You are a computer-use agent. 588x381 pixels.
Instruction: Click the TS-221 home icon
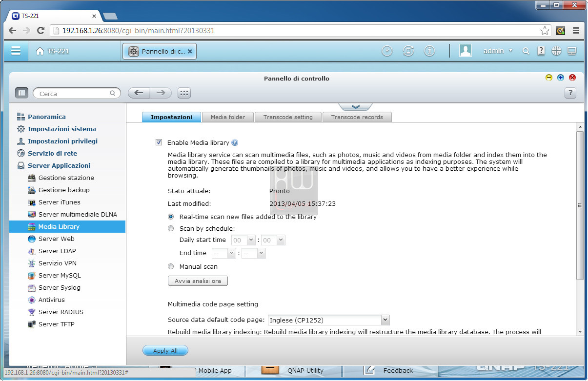pos(40,51)
